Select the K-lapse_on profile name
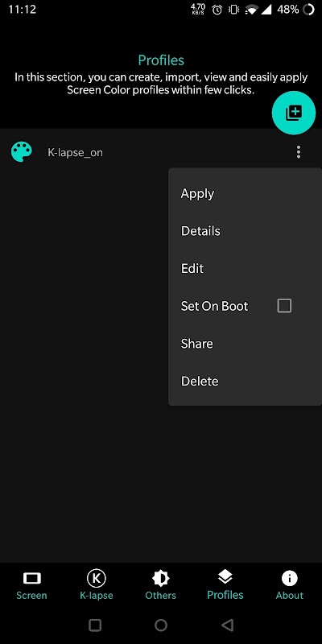Image resolution: width=322 pixels, height=644 pixels. coord(75,153)
